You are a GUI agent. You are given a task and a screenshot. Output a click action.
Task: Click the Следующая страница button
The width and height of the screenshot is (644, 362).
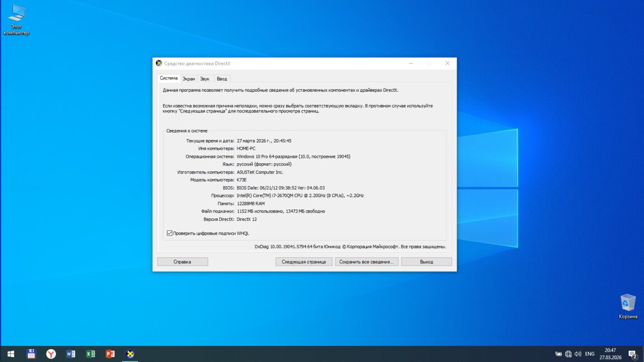[304, 262]
